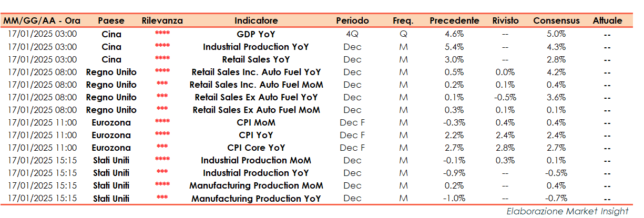Select the GDP YoY indicator cell
This screenshot has height=218, width=644.
click(256, 34)
